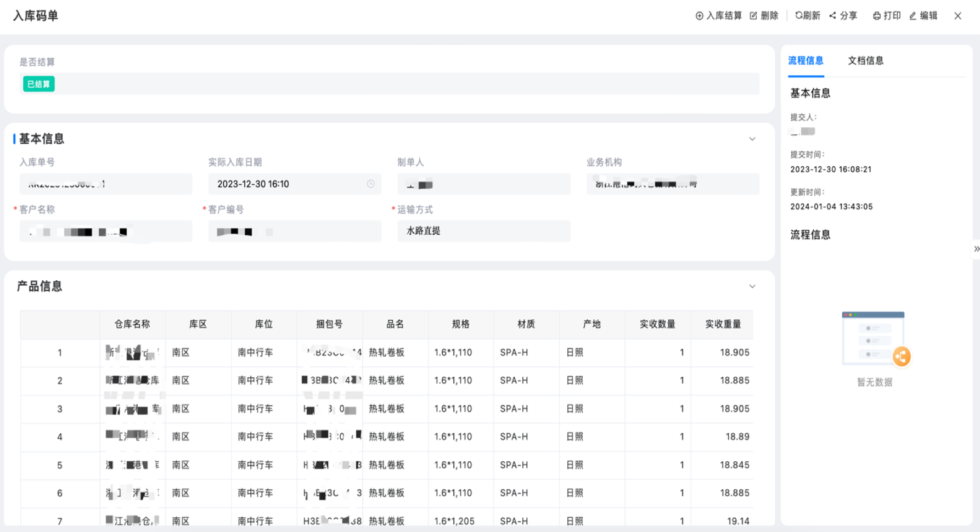Viewport: 980px width, 532px height.
Task: Select row 3 in product table
Action: point(60,409)
